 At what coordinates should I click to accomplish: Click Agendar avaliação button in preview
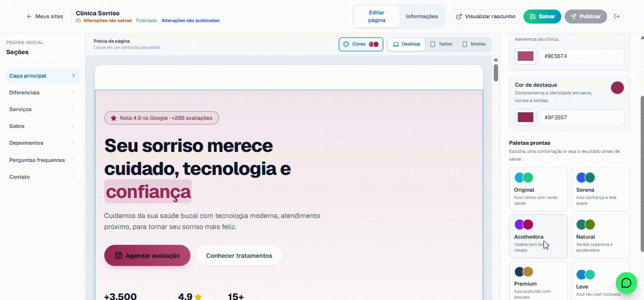tap(147, 255)
